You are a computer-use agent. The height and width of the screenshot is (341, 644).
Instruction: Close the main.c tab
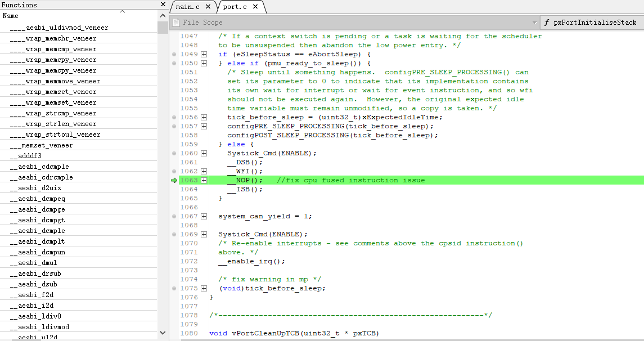(208, 7)
